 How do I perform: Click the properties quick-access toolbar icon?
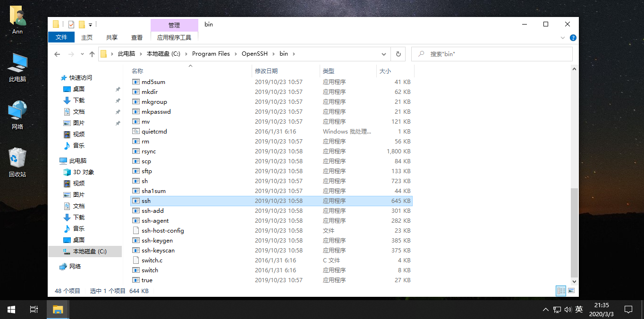pyautogui.click(x=71, y=25)
